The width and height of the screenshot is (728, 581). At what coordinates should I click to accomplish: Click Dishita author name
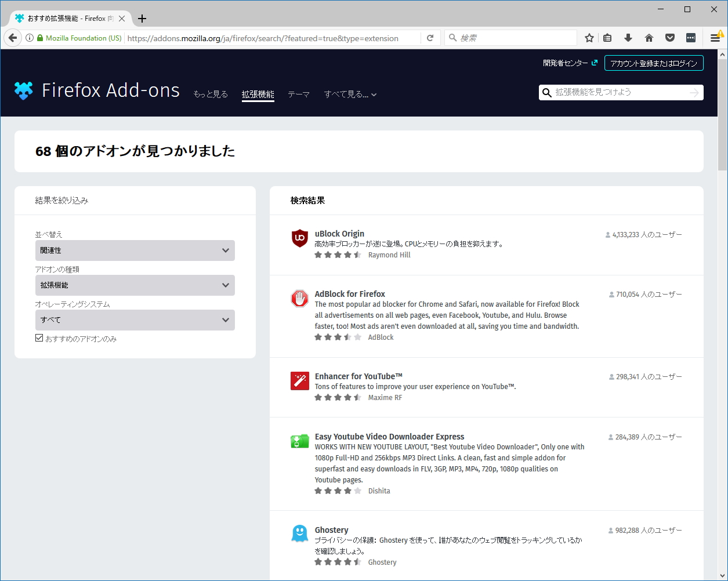(x=379, y=491)
